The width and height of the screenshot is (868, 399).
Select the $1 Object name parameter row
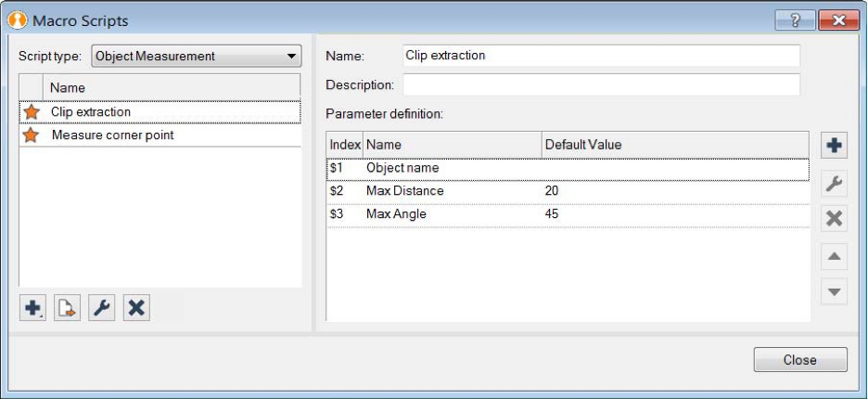point(567,169)
